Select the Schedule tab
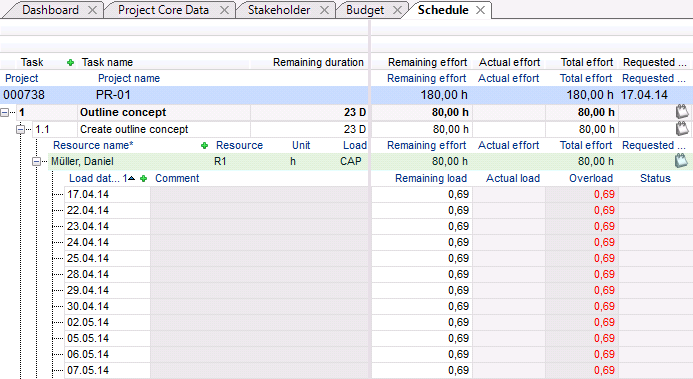693x379 pixels. (x=443, y=10)
